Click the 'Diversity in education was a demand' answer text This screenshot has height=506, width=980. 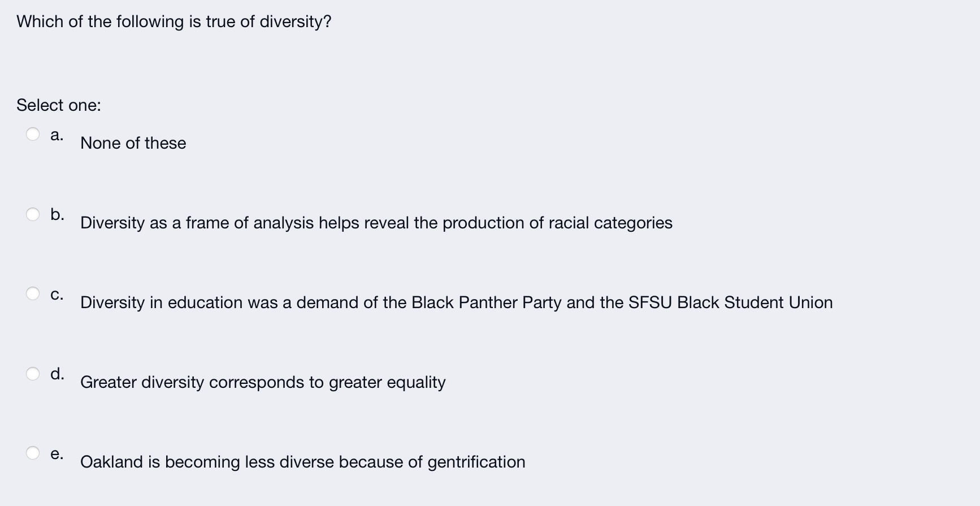[x=456, y=302]
